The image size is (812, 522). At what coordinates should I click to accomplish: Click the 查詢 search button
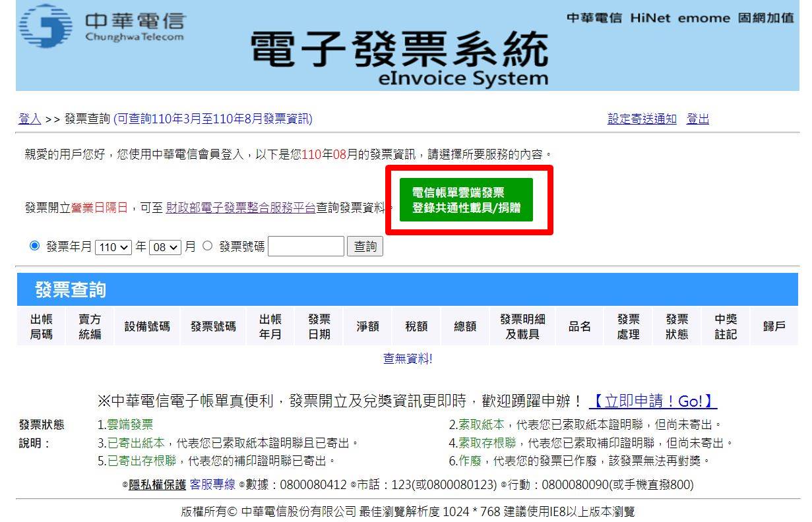(365, 246)
